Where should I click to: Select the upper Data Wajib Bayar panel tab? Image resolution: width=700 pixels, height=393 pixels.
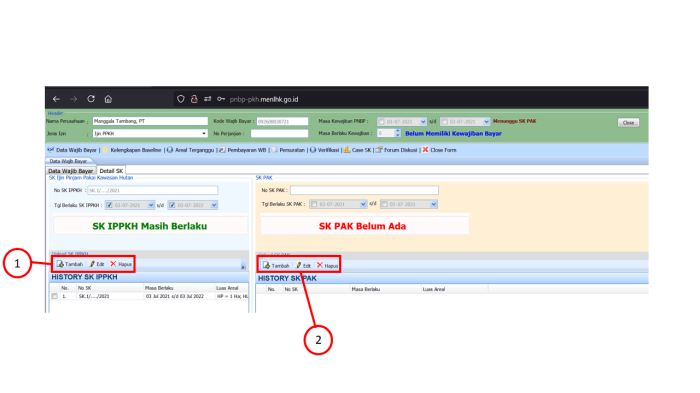[68, 161]
